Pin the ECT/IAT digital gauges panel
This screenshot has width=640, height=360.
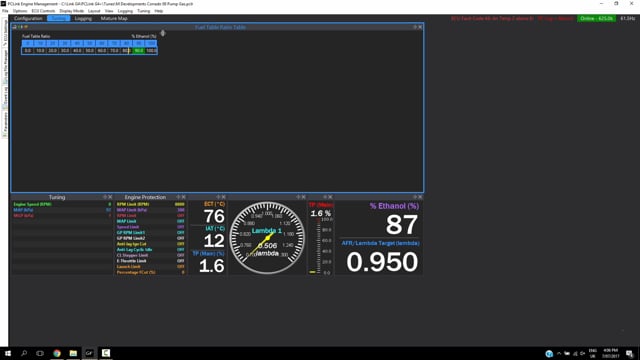pyautogui.click(x=218, y=197)
